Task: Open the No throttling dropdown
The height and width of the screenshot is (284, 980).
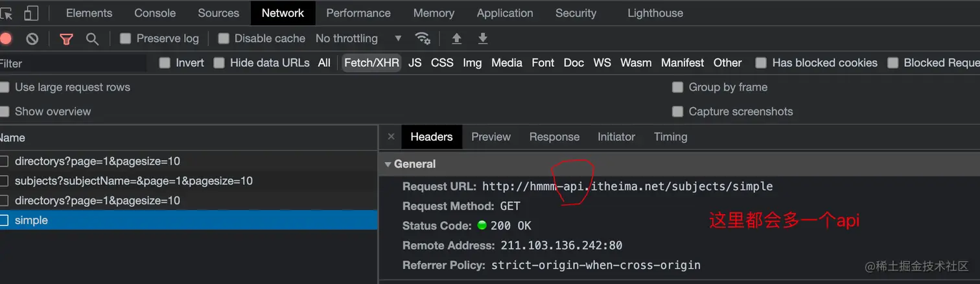Action: pyautogui.click(x=358, y=39)
